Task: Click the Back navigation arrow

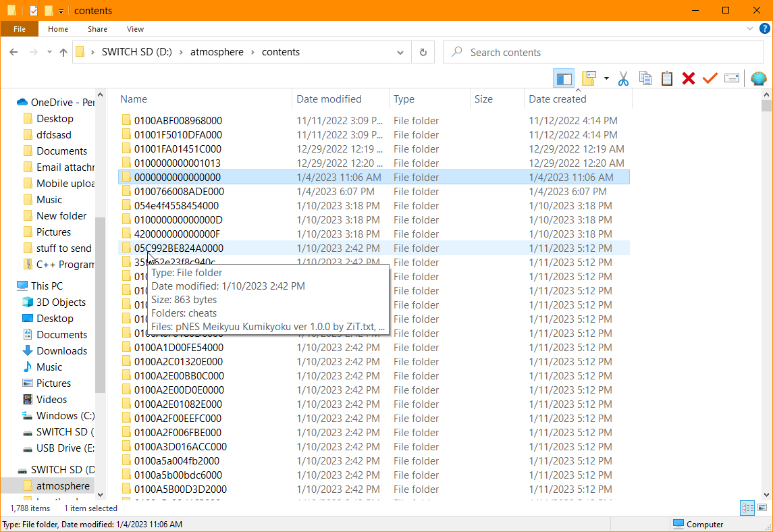Action: point(14,52)
